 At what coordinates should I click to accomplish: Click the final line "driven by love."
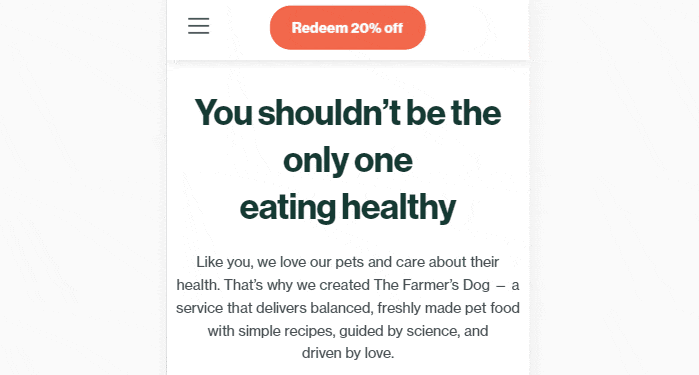[x=348, y=353]
